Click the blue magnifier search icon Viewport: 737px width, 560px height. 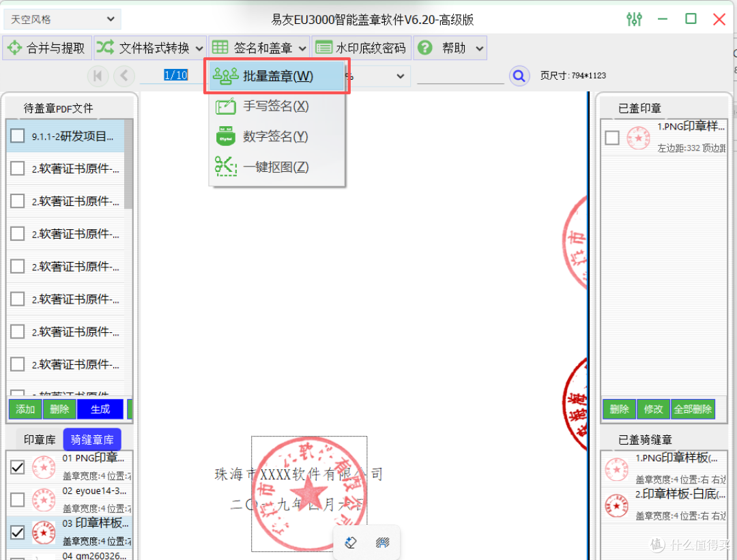tap(519, 76)
